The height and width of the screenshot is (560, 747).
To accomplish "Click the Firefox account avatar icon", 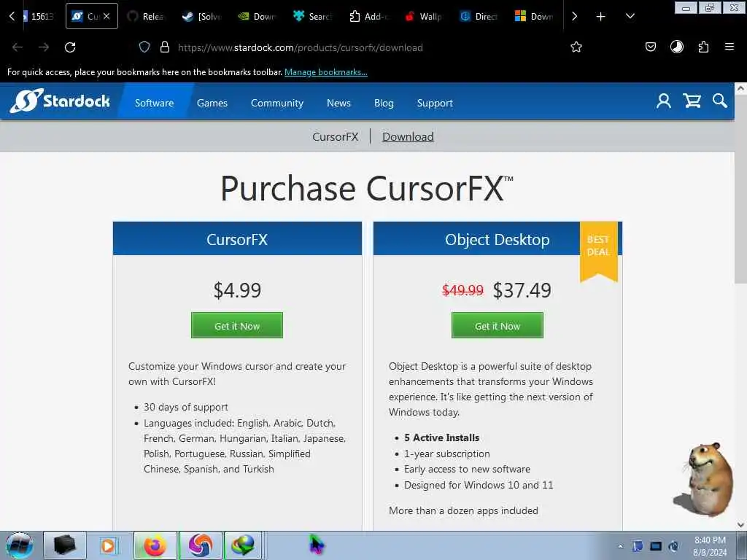I will [677, 47].
